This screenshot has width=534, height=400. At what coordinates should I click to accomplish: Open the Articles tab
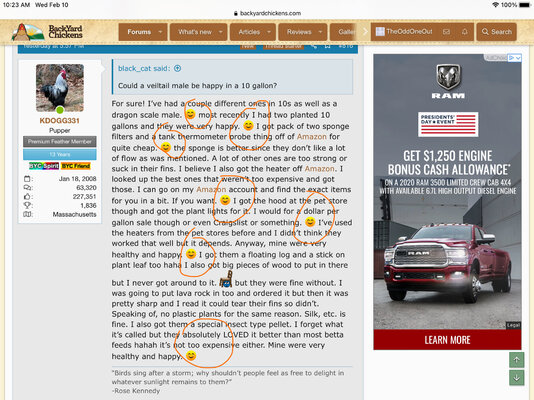click(249, 32)
